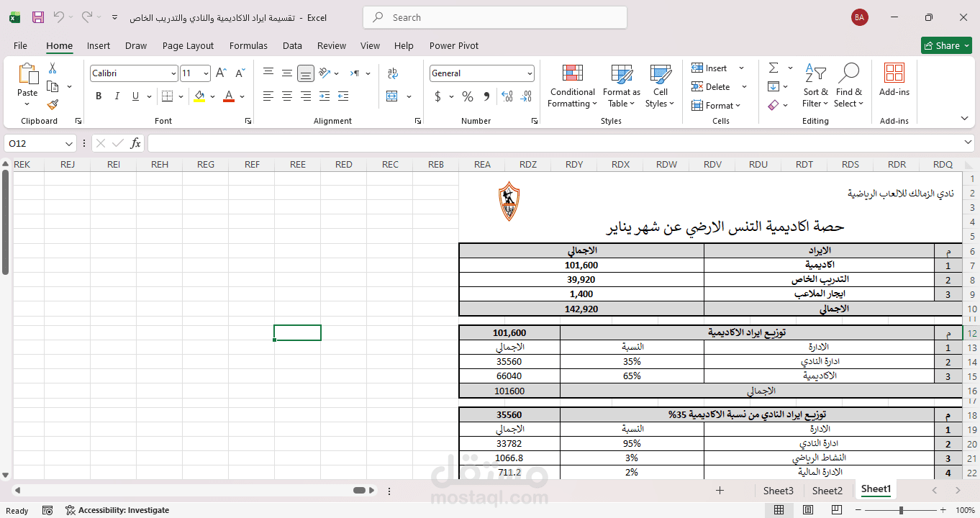Viewport: 980px width, 518px height.
Task: Open Cell Styles gallery
Action: pyautogui.click(x=661, y=86)
